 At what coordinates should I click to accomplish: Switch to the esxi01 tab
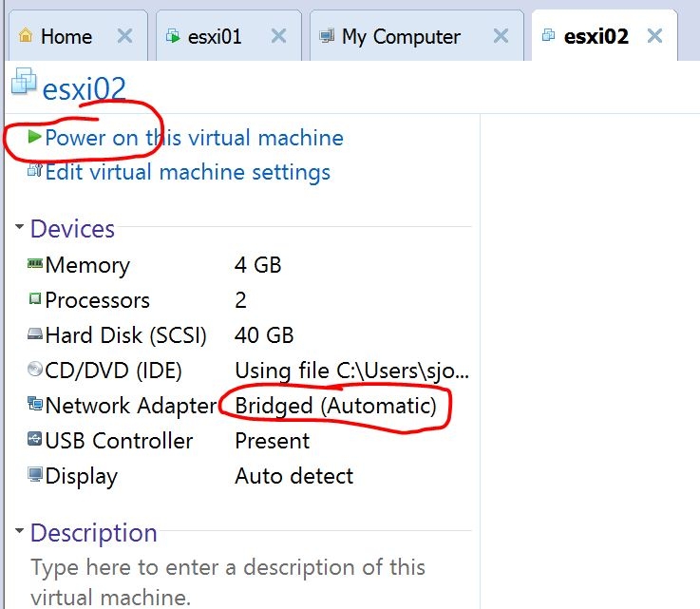tap(229, 36)
